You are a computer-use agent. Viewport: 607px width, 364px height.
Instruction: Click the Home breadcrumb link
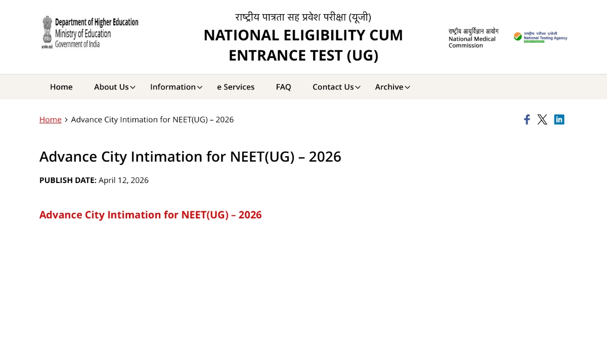coord(50,119)
